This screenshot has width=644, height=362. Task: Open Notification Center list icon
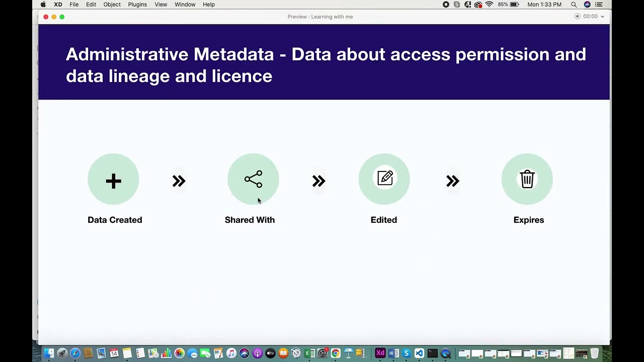599,5
